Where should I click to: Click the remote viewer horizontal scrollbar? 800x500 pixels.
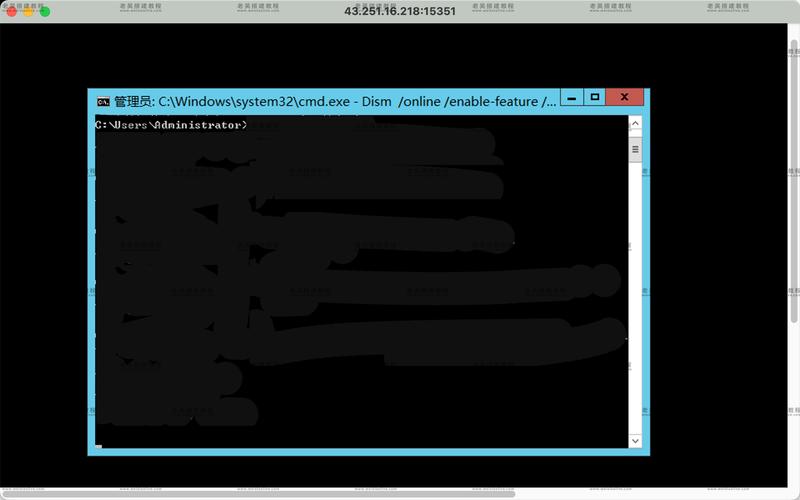(x=258, y=494)
